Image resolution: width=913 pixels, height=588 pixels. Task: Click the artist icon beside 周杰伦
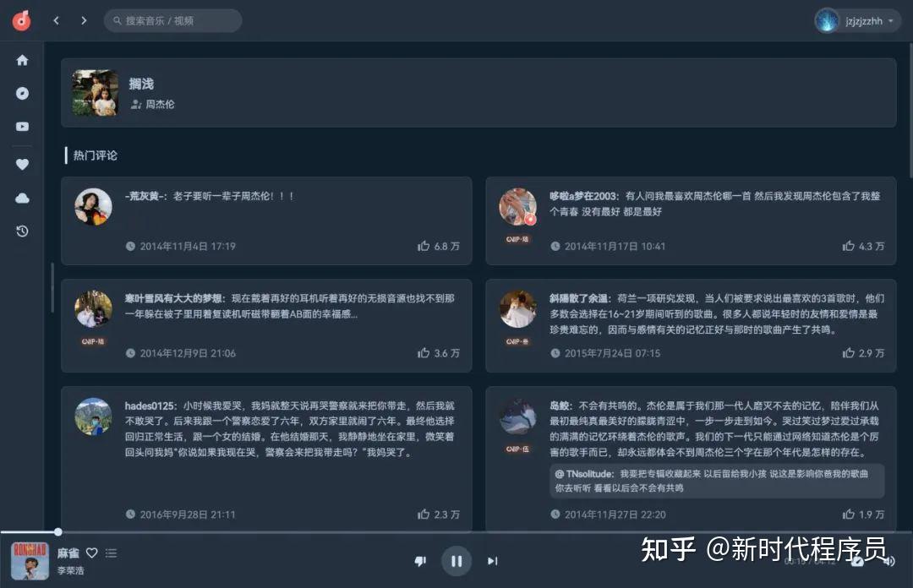(x=135, y=104)
